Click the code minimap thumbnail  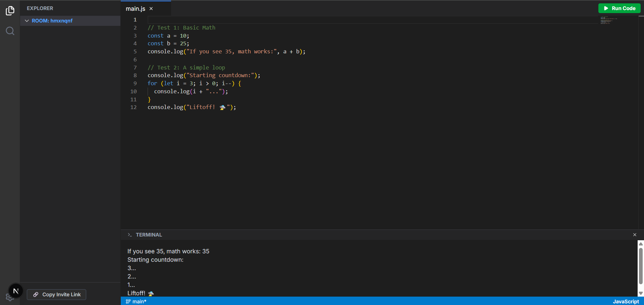608,20
